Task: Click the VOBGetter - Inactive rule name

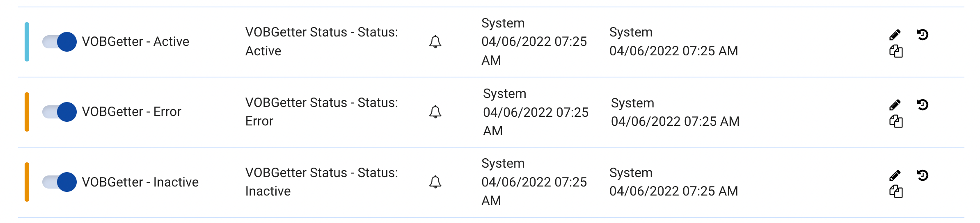Action: tap(140, 182)
